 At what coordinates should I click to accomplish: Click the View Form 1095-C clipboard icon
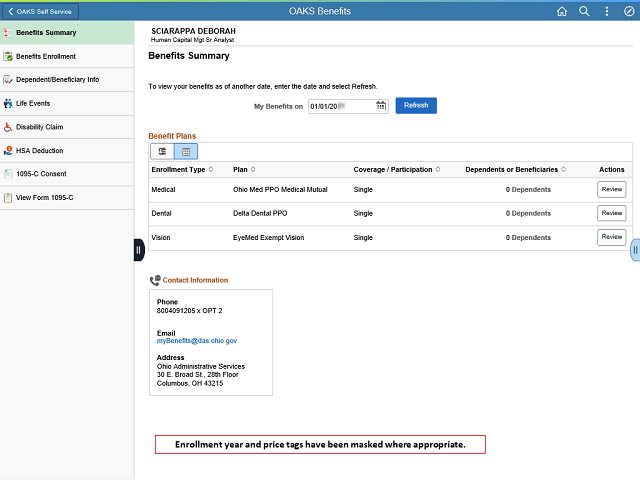[8, 198]
